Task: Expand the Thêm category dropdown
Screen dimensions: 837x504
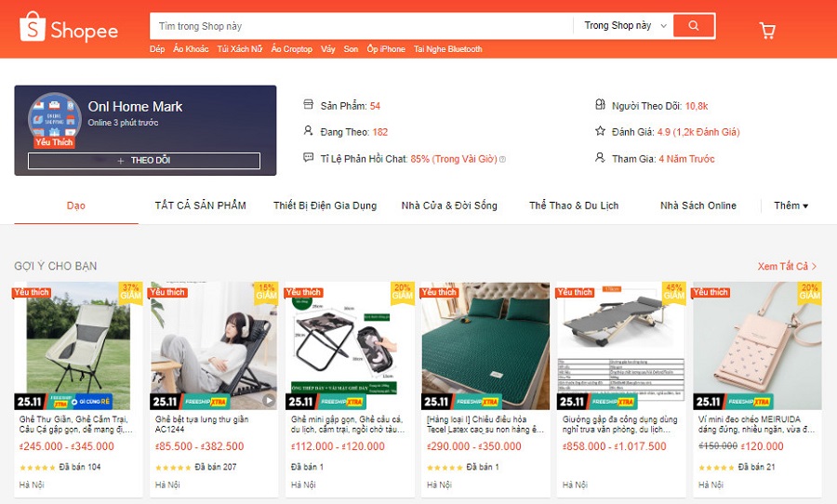Action: [791, 206]
